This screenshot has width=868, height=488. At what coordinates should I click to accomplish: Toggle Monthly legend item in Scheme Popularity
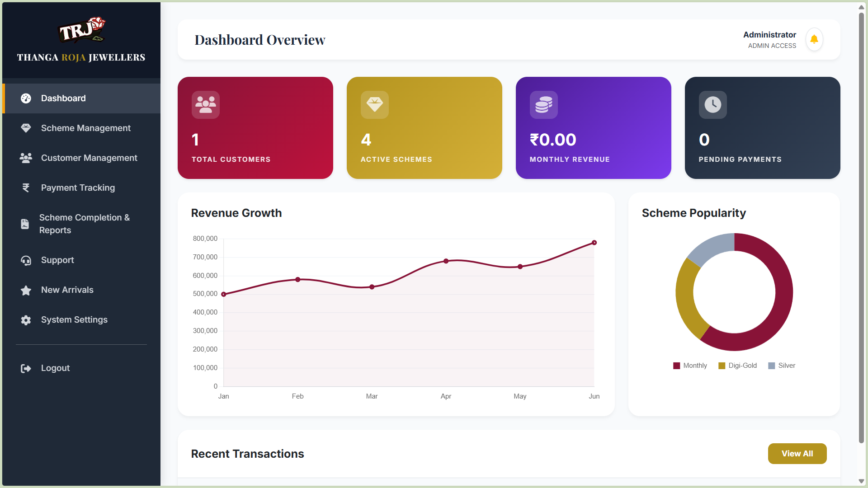pyautogui.click(x=690, y=366)
